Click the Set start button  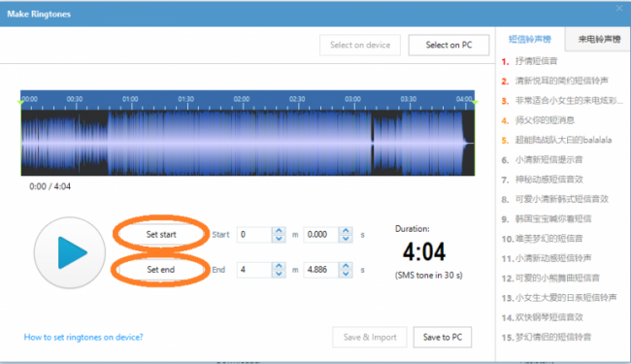(x=161, y=235)
